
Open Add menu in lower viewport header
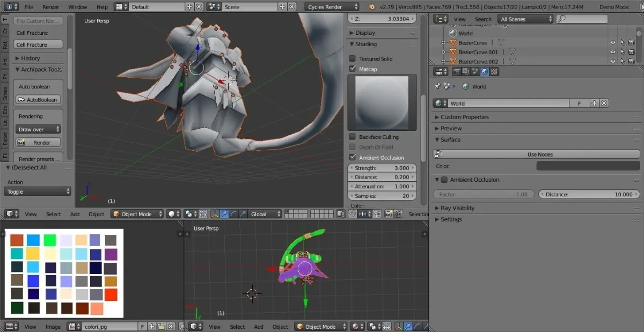(259, 326)
